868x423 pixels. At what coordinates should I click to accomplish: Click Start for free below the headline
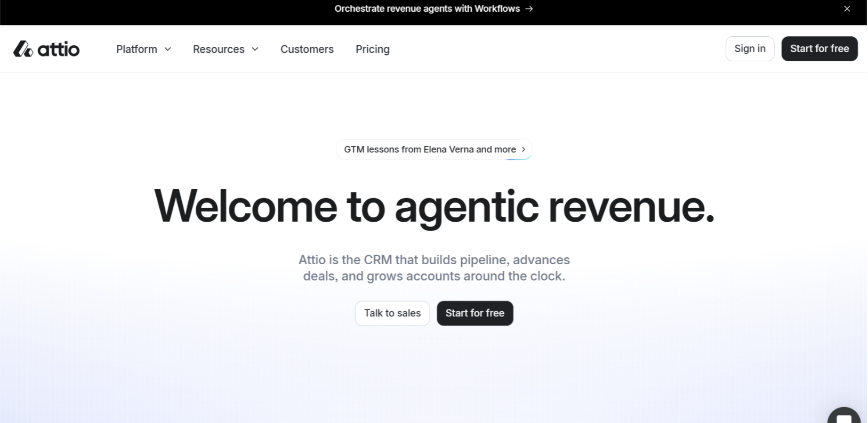pyautogui.click(x=475, y=313)
